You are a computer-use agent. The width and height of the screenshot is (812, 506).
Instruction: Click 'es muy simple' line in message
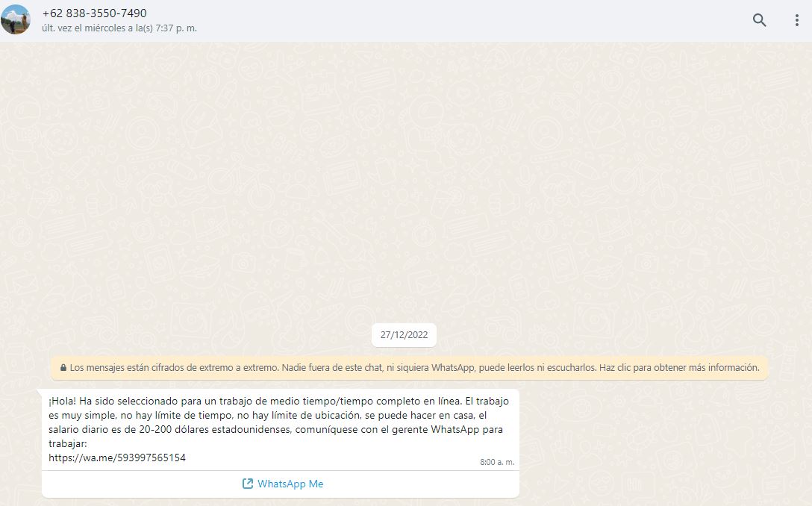point(82,416)
